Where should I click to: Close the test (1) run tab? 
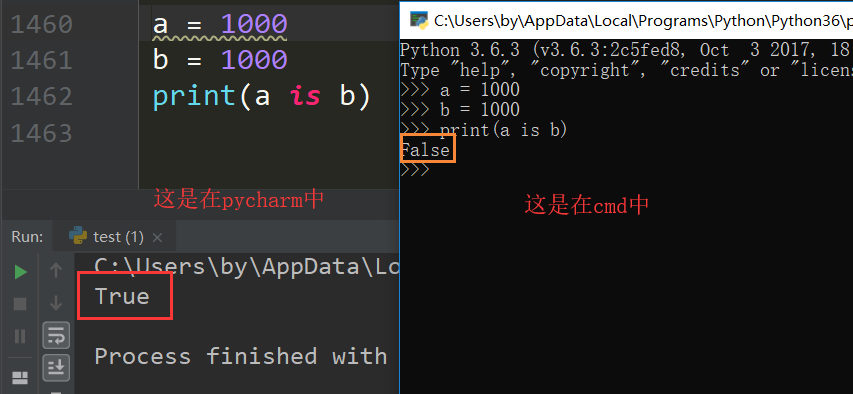click(157, 237)
